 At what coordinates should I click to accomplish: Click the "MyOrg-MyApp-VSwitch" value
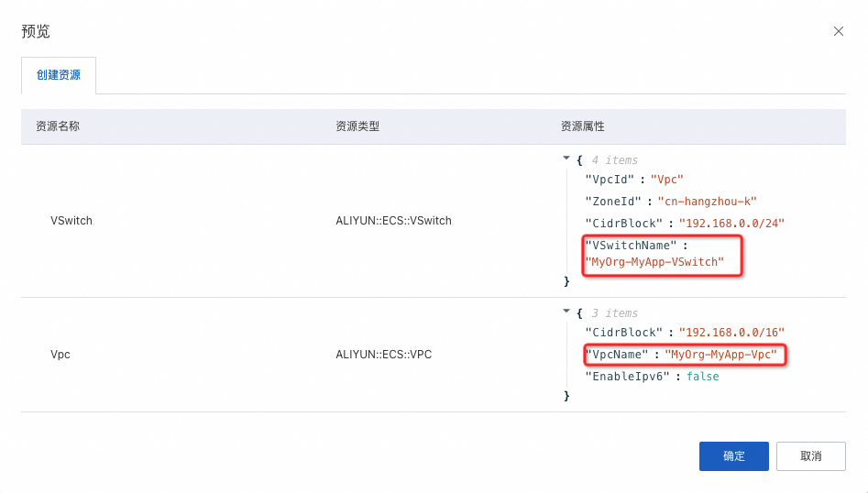pos(655,262)
